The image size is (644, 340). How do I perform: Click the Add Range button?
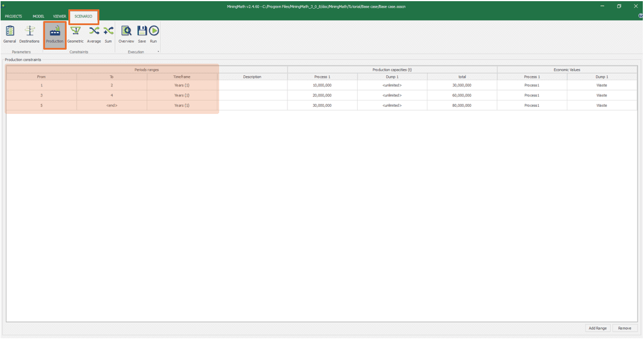(598, 328)
